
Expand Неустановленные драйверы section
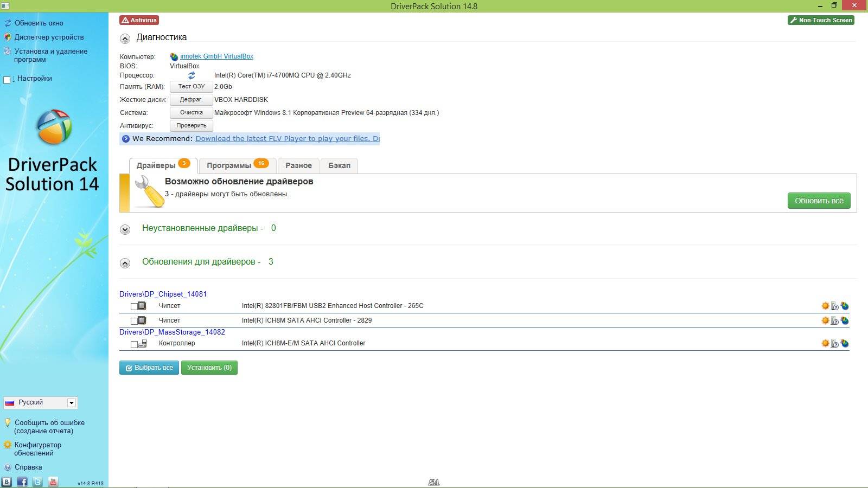click(125, 229)
